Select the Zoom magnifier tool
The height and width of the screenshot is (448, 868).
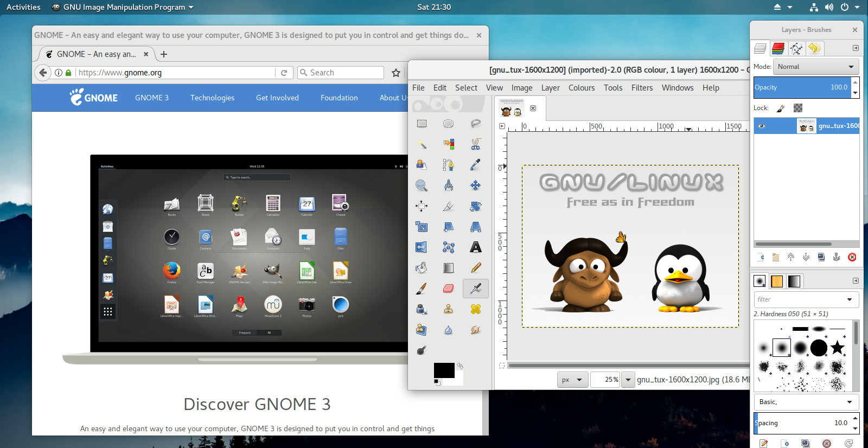click(422, 185)
